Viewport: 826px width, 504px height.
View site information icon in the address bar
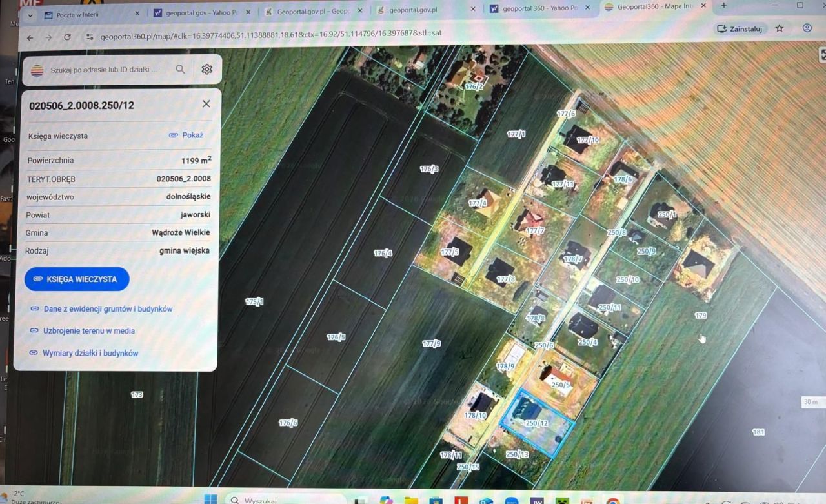pyautogui.click(x=90, y=37)
